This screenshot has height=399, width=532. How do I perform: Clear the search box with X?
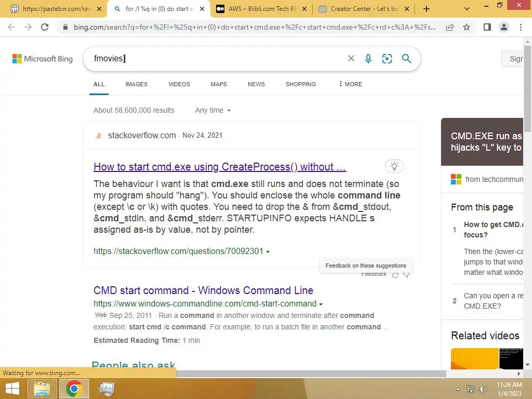(x=351, y=58)
